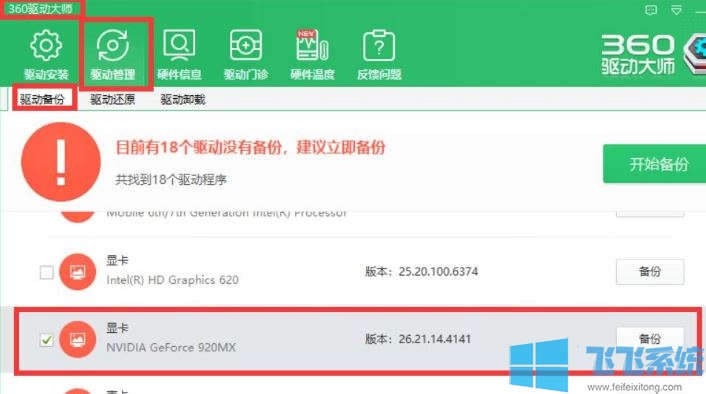Open the 硬件信息 hardware info icon

pos(179,45)
